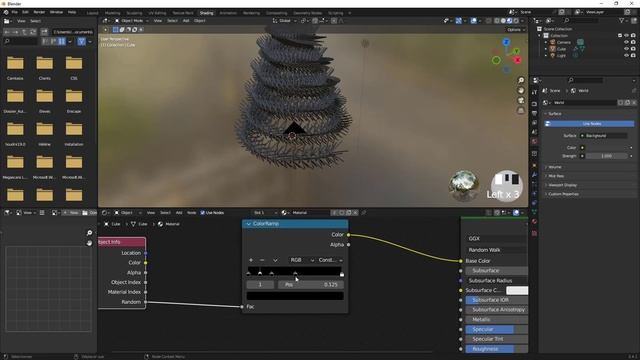The width and height of the screenshot is (640, 360).
Task: Open the Slot 1 material slot dropdown
Action: [265, 213]
